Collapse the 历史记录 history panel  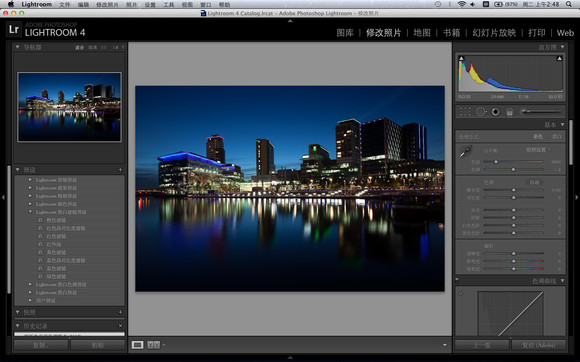point(17,326)
